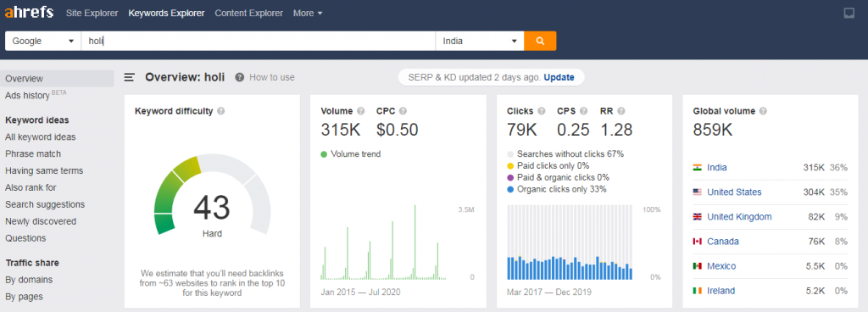Open notifications icon in the top-right corner

coord(849,14)
